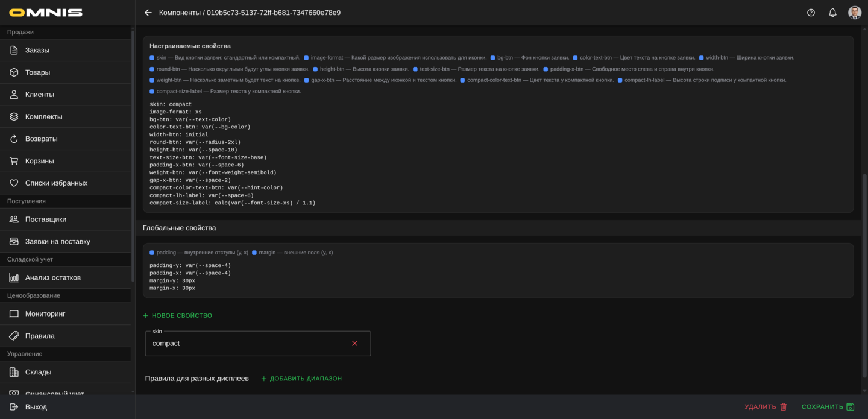
Task: Click the Корзины cart icon
Action: tap(14, 161)
